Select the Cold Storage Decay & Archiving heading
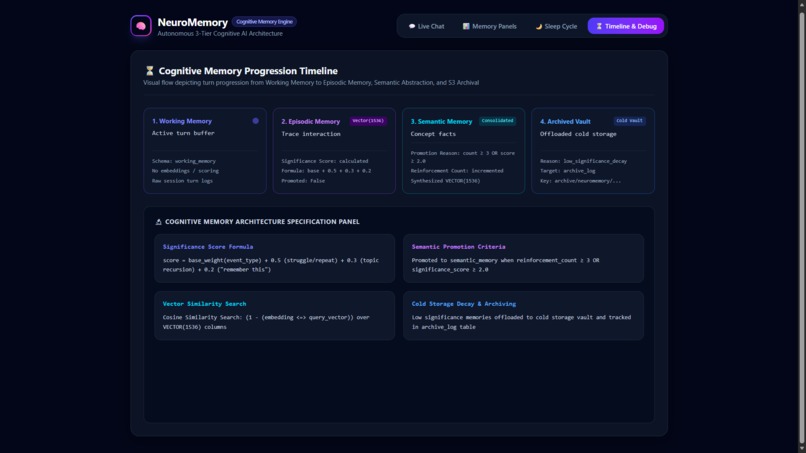Viewport: 806px width, 453px height. point(464,304)
